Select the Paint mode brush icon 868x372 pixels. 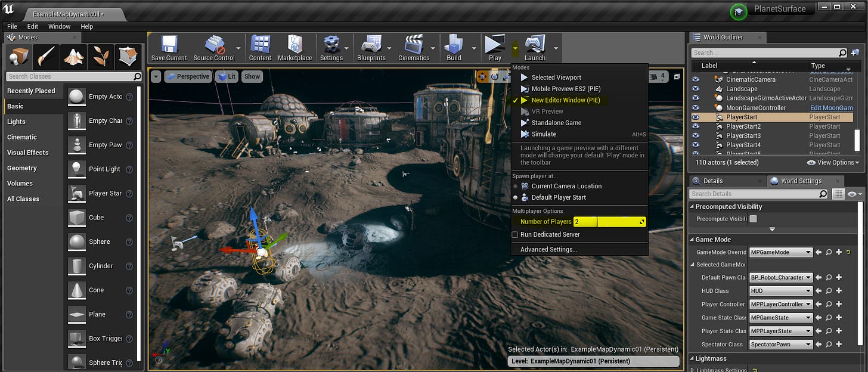(x=46, y=57)
